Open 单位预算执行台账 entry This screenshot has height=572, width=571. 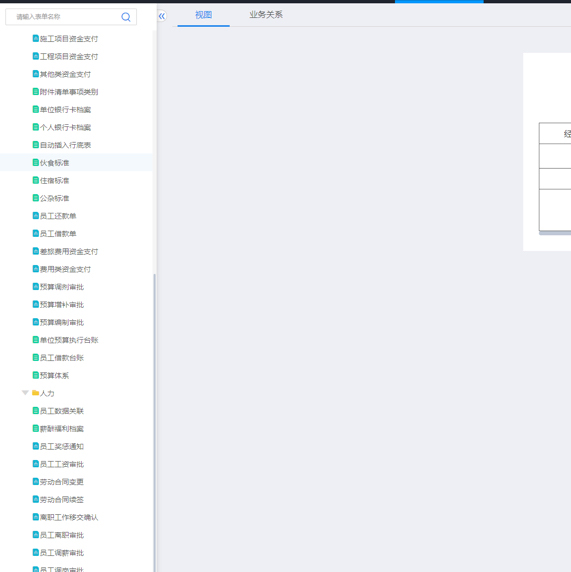69,340
